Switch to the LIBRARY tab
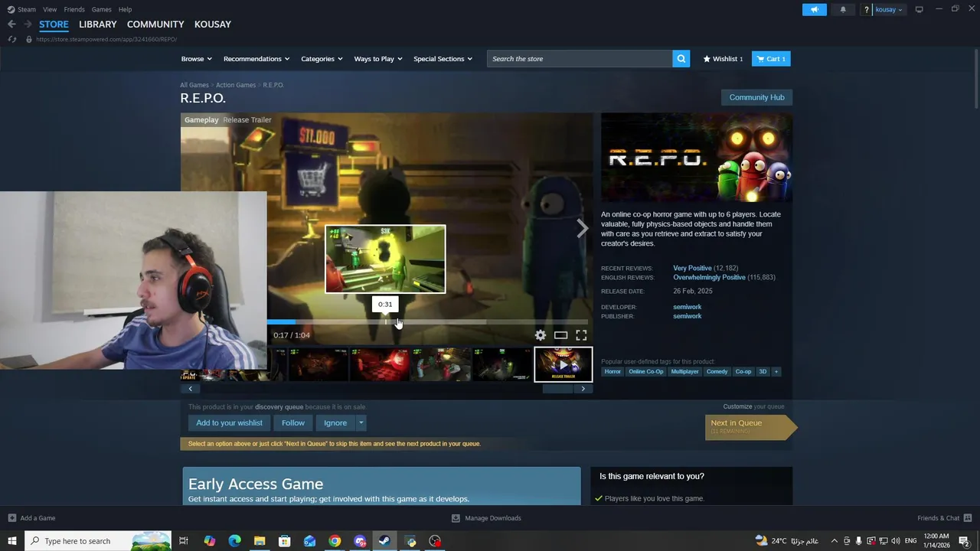 click(x=98, y=24)
